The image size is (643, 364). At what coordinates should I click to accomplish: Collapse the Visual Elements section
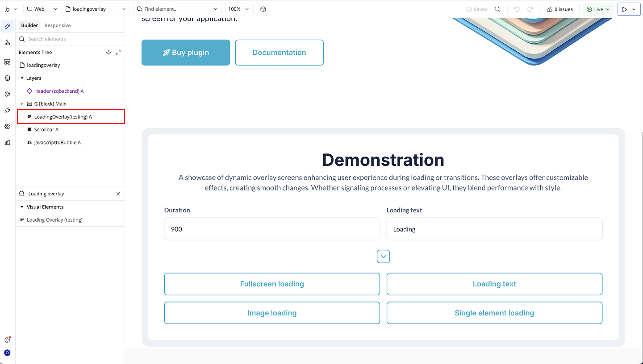pyautogui.click(x=22, y=207)
